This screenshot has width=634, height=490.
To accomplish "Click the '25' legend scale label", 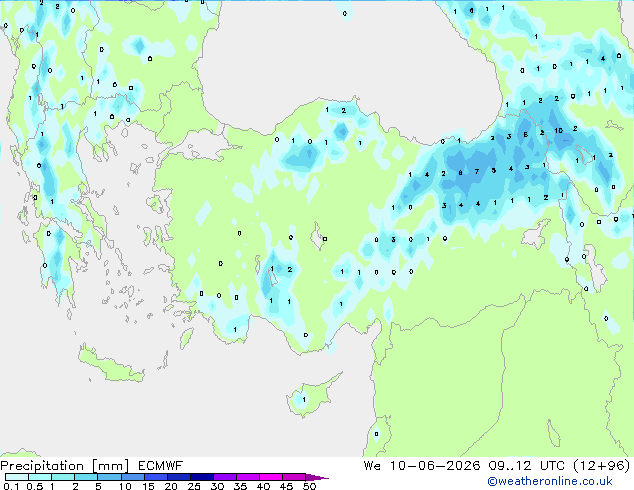I will click(194, 486).
